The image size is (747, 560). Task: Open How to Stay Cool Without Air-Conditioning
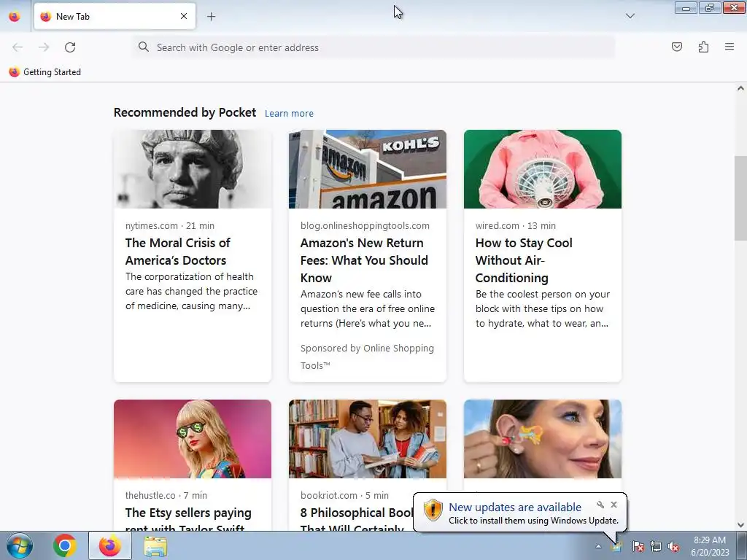(x=524, y=260)
